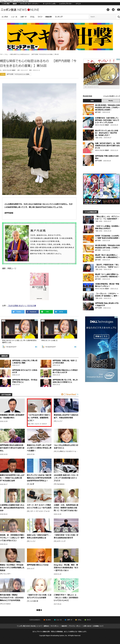
Task: Click the 瀬戸内寂聴 series tag under the title
Action: coord(18,74)
